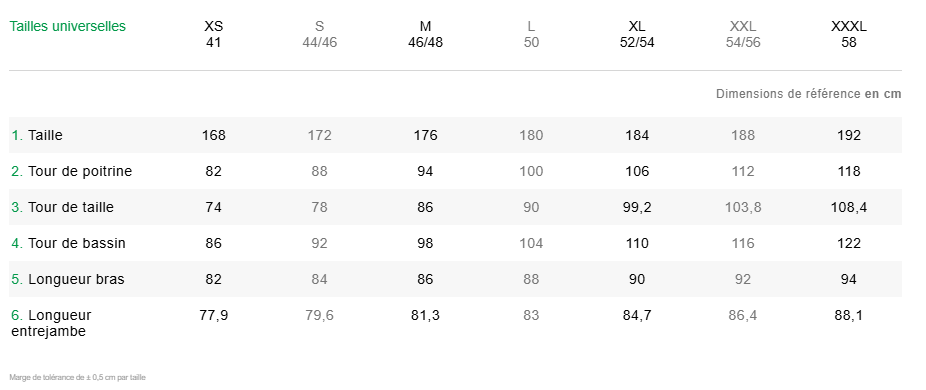Select the XXL 54/56 size column header
Image resolution: width=926 pixels, height=390 pixels.
743,34
